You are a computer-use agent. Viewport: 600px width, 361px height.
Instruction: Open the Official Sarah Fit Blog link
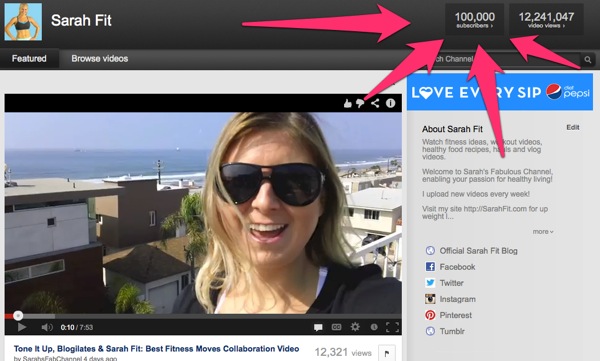click(478, 251)
